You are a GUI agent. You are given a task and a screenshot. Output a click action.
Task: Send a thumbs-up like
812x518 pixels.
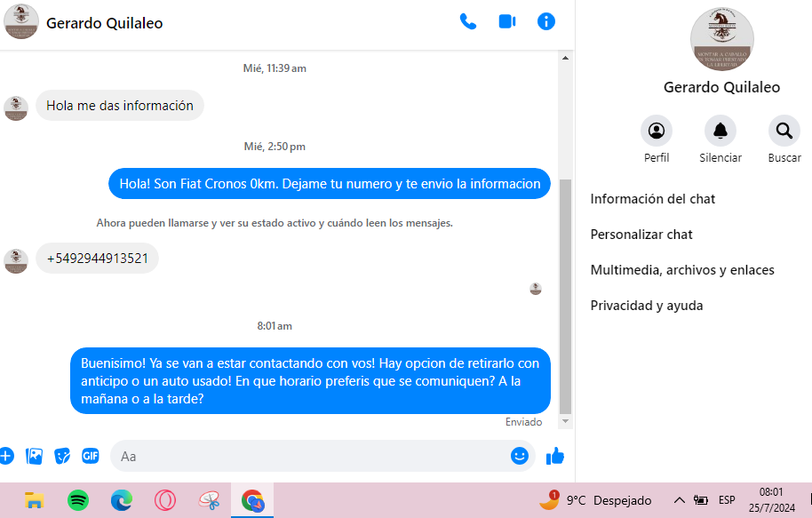[554, 456]
